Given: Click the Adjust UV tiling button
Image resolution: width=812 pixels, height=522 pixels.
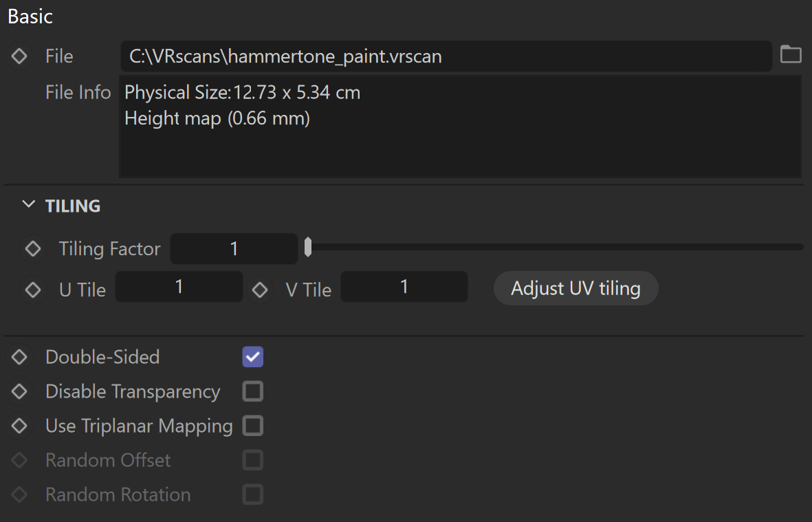Looking at the screenshot, I should click(x=576, y=288).
